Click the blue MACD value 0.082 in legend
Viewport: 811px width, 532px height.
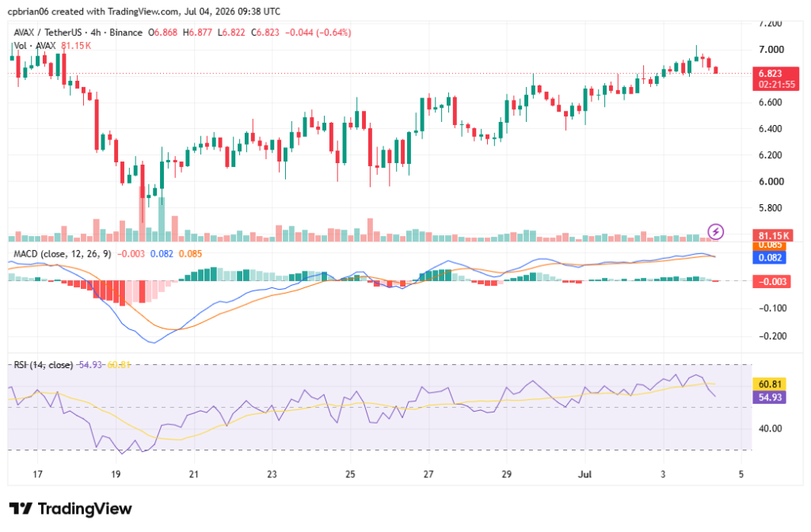162,254
